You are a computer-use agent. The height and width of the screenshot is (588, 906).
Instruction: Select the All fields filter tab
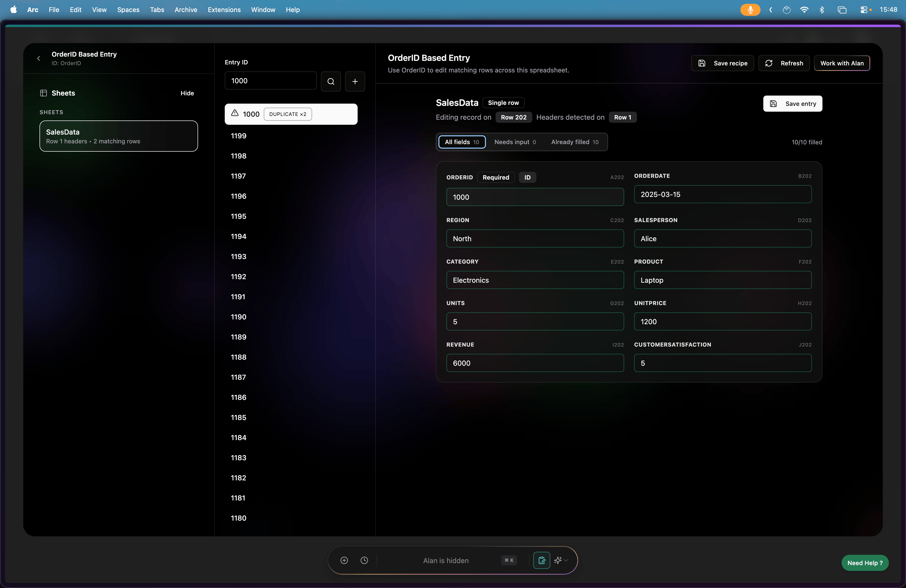[x=462, y=142]
